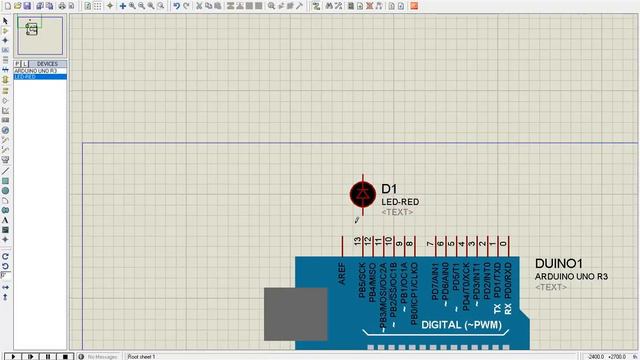
Task: Rotate the part anti-clockwise
Action: coord(5,266)
